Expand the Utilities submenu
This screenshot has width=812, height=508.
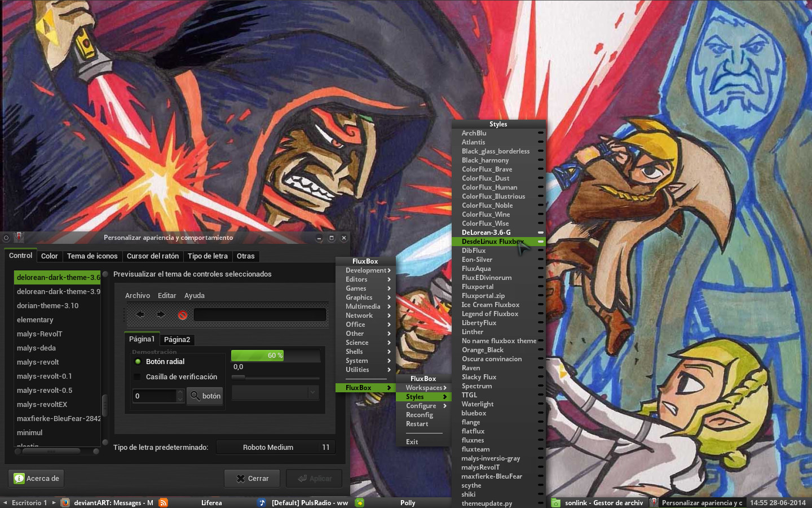365,370
